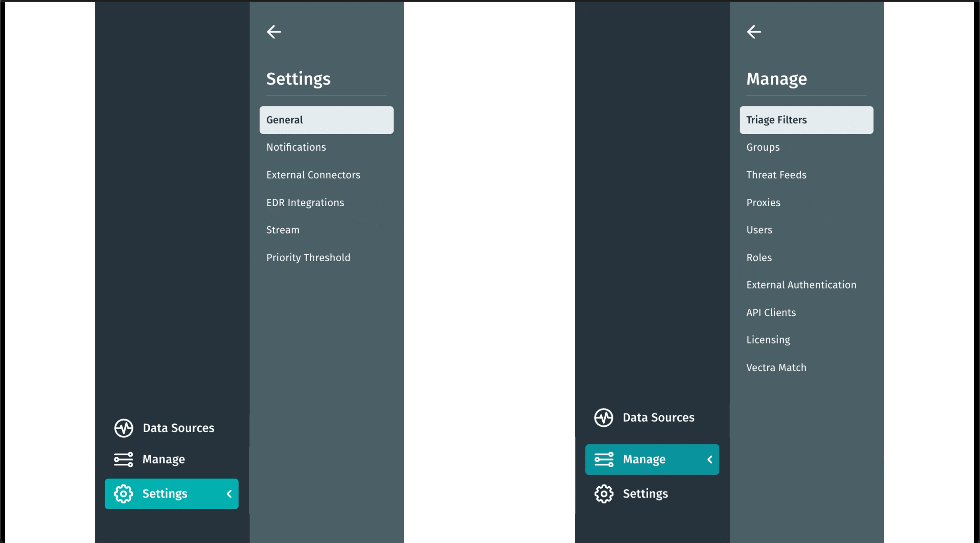The height and width of the screenshot is (543, 980).
Task: Open the General settings page
Action: (326, 120)
